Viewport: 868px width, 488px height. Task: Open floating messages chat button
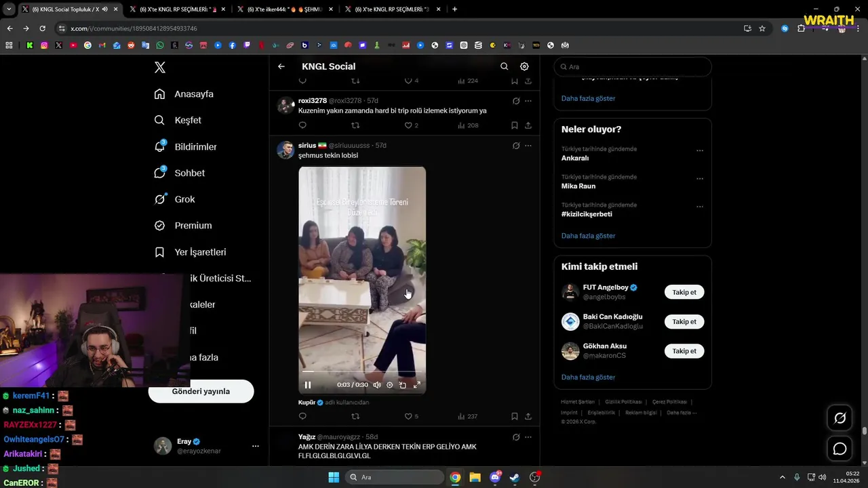pos(840,449)
